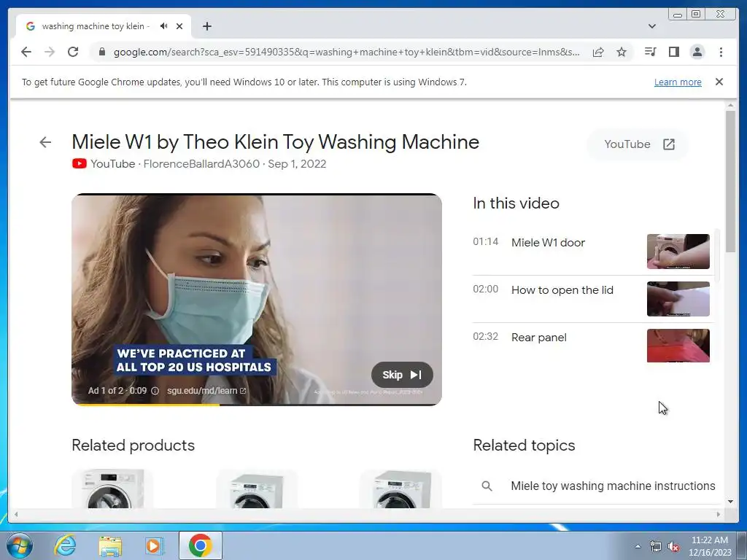Mute the tab via the speaker icon
Viewport: 747px width, 560px height.
click(x=164, y=26)
